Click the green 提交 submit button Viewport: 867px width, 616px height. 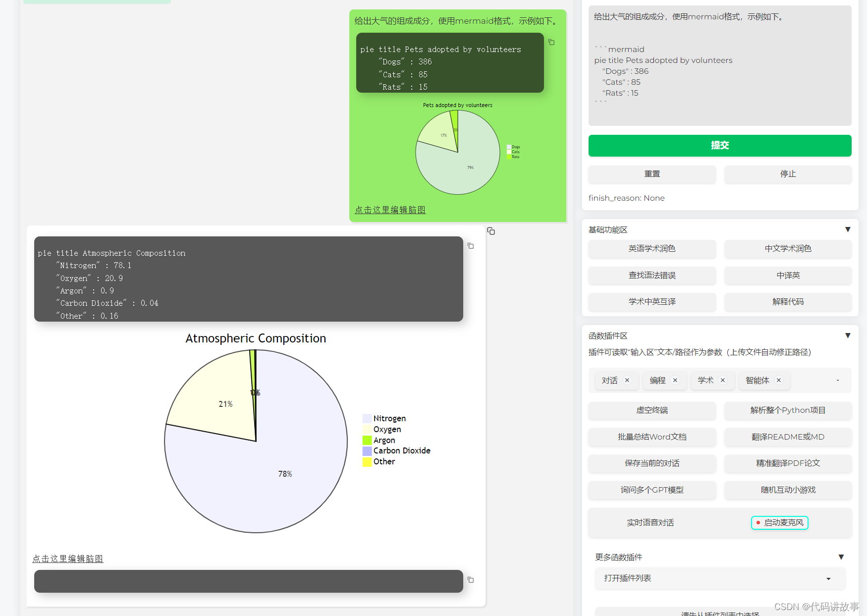[720, 146]
